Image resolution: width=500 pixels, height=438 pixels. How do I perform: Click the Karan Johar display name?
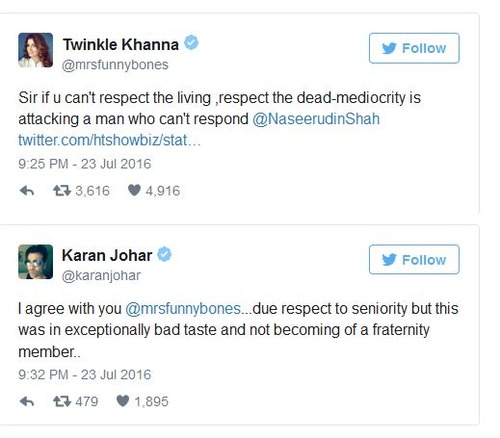[107, 256]
